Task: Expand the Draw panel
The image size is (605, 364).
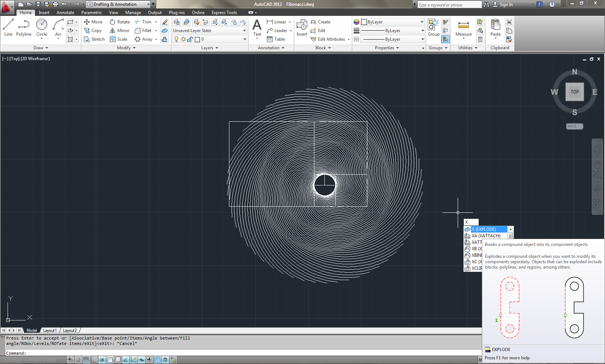Action: (x=41, y=48)
